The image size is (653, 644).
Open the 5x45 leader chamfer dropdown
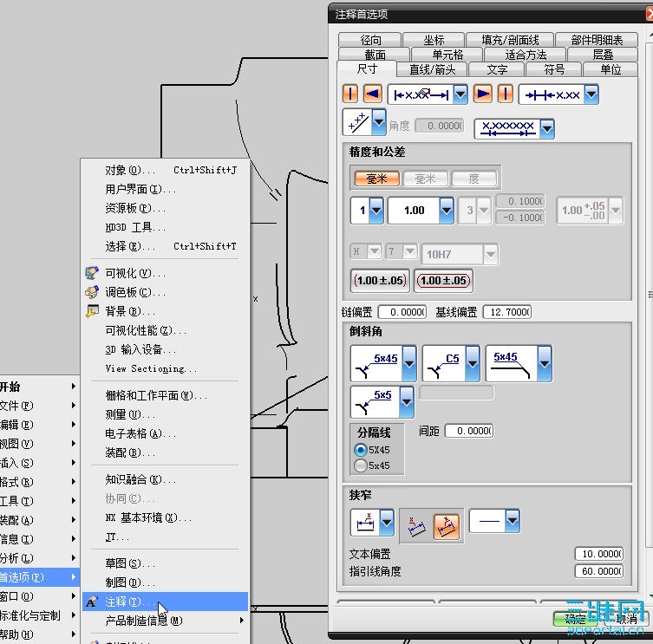coord(409,363)
